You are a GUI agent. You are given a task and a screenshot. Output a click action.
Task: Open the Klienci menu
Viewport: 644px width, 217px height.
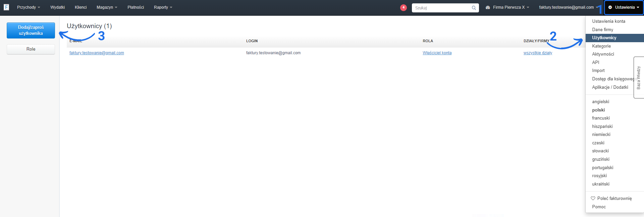pos(80,7)
